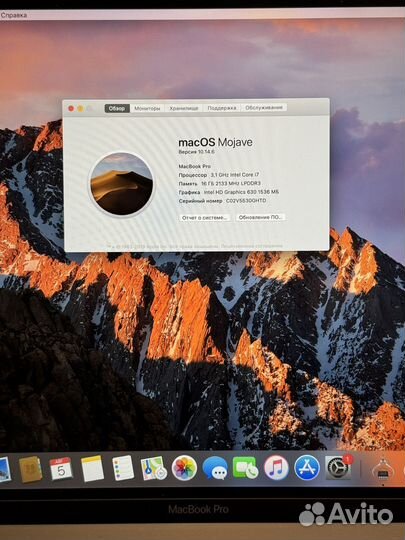Open System Preferences with update badge
The image size is (405, 540).
pyautogui.click(x=339, y=467)
